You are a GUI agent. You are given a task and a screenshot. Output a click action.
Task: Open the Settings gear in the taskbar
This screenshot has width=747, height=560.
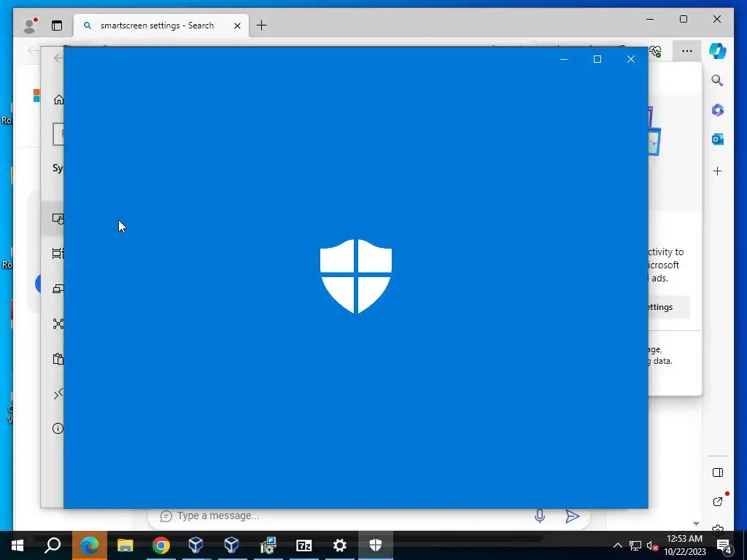(x=340, y=545)
